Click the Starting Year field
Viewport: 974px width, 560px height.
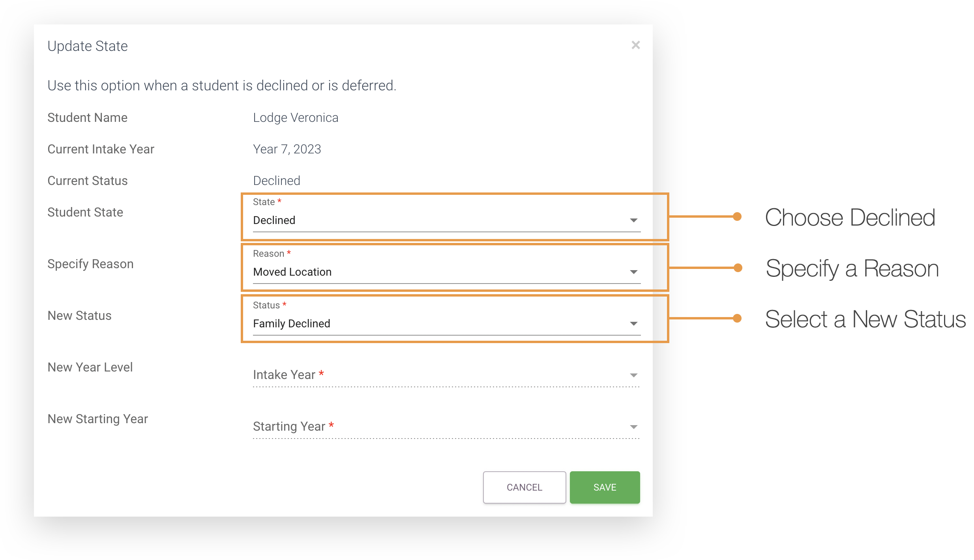(x=446, y=427)
